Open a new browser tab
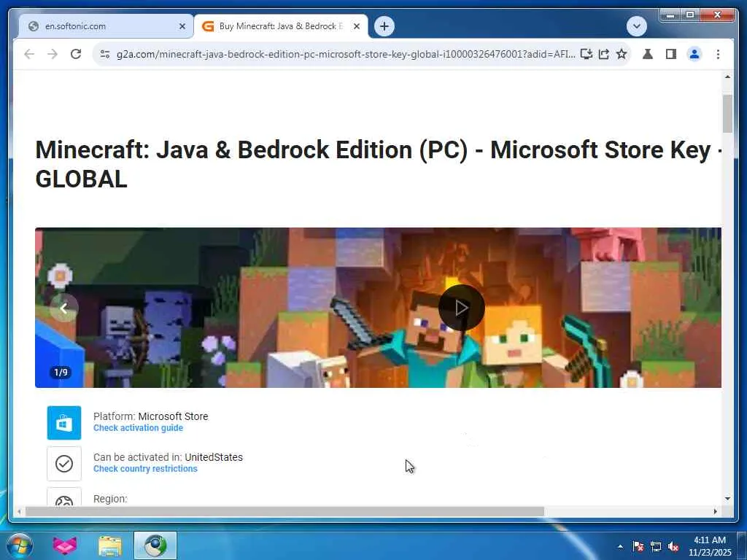The height and width of the screenshot is (560, 747). (x=384, y=26)
